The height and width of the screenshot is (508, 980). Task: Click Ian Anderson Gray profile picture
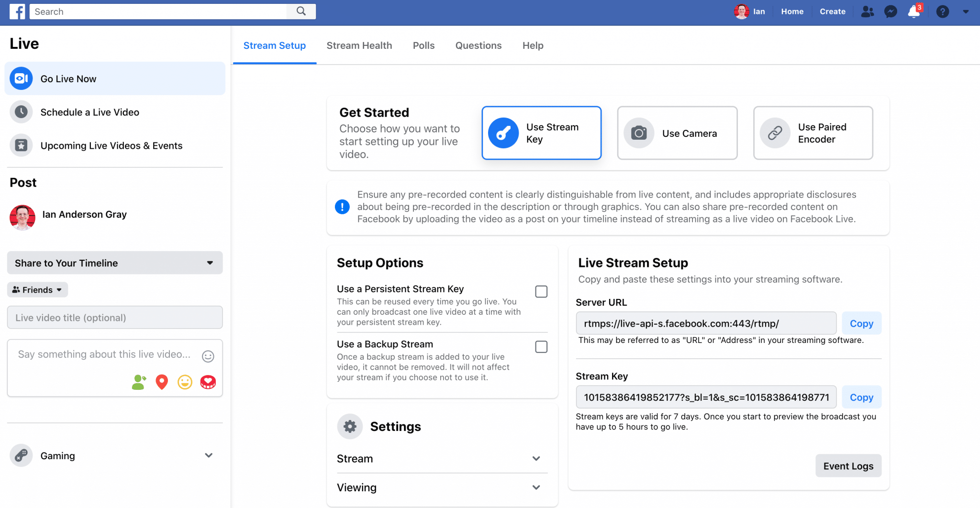(22, 218)
